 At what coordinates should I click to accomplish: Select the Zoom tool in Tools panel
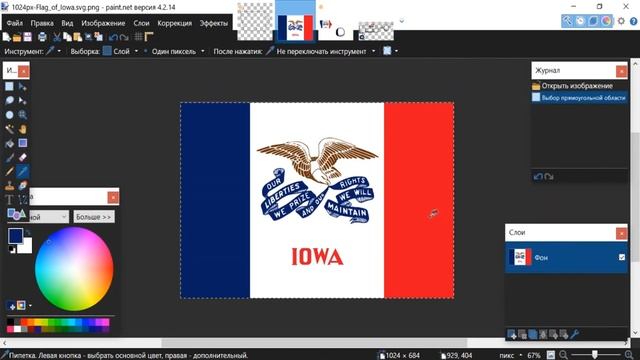point(22,115)
